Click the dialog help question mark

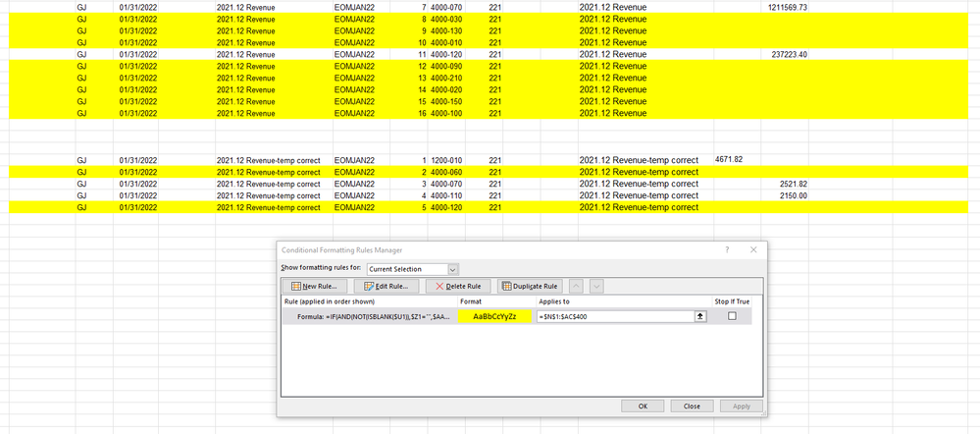(x=727, y=249)
